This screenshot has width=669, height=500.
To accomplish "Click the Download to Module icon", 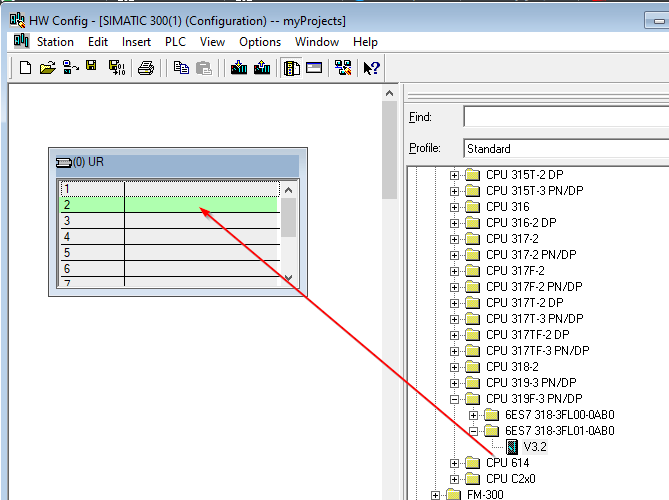I will coord(239,67).
